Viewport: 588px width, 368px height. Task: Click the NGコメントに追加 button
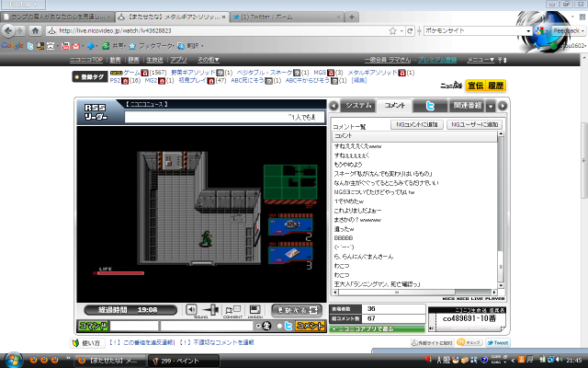[x=417, y=125]
